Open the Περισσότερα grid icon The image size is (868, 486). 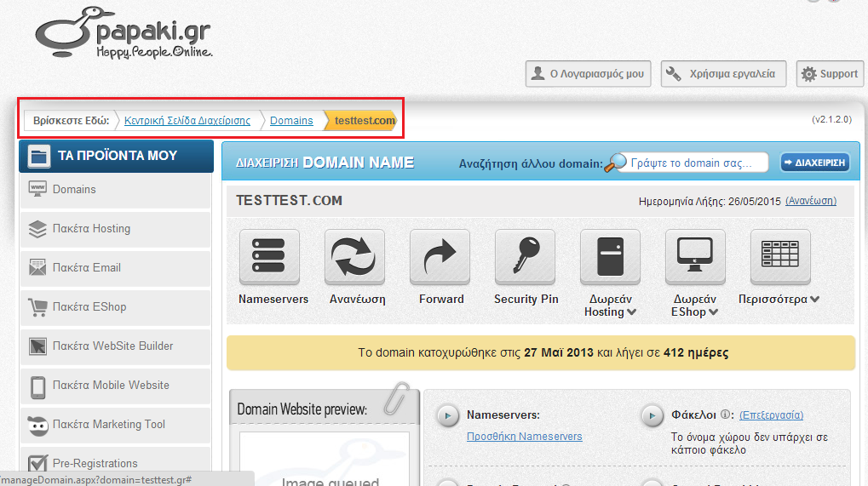point(780,256)
